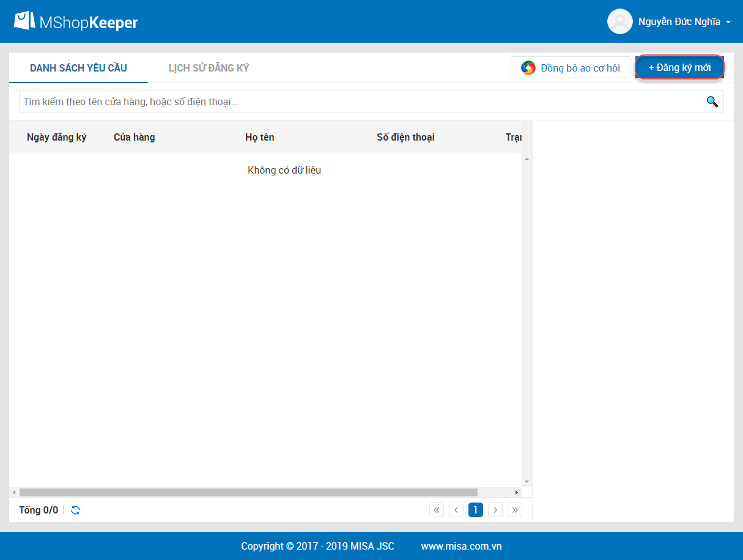Image resolution: width=743 pixels, height=560 pixels.
Task: Click the Không có dữ liệu message
Action: pyautogui.click(x=284, y=170)
